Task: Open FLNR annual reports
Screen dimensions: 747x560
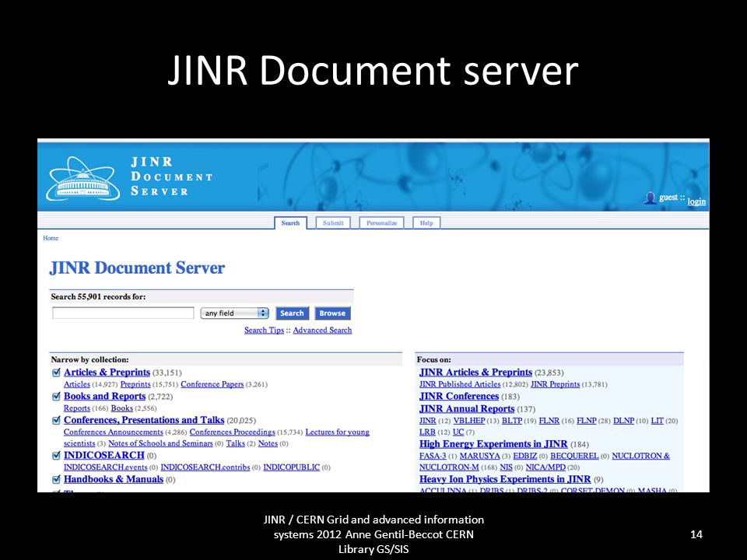Action: (549, 421)
